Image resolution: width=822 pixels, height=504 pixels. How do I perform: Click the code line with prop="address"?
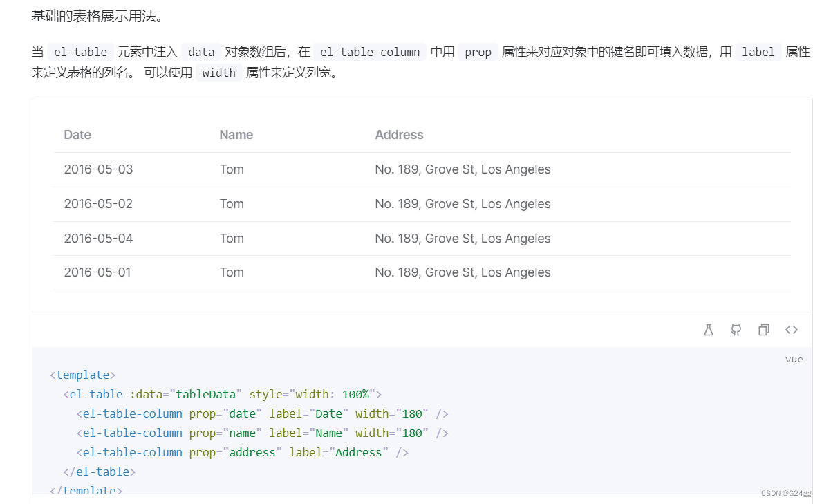tap(242, 453)
